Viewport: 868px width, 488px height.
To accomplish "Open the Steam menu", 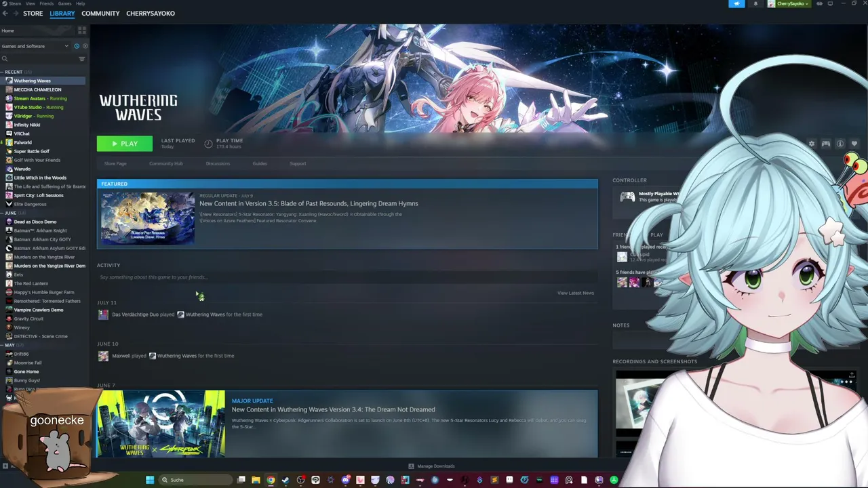I will pyautogui.click(x=15, y=3).
